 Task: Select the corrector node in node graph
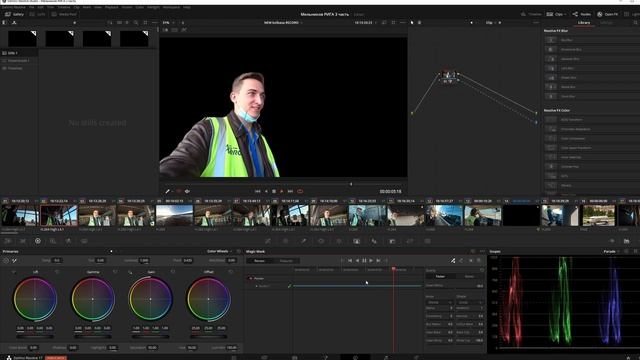pyautogui.click(x=449, y=75)
